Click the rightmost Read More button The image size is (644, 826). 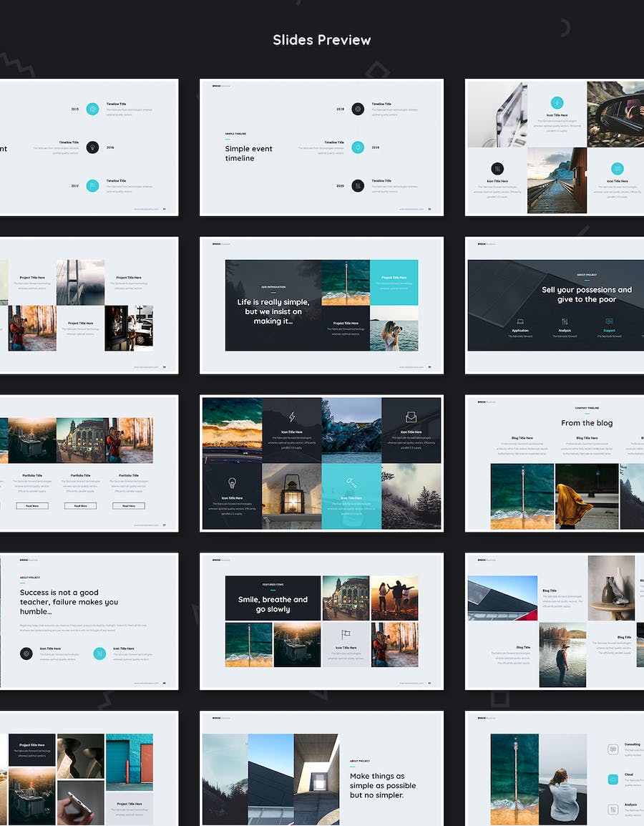coord(128,505)
